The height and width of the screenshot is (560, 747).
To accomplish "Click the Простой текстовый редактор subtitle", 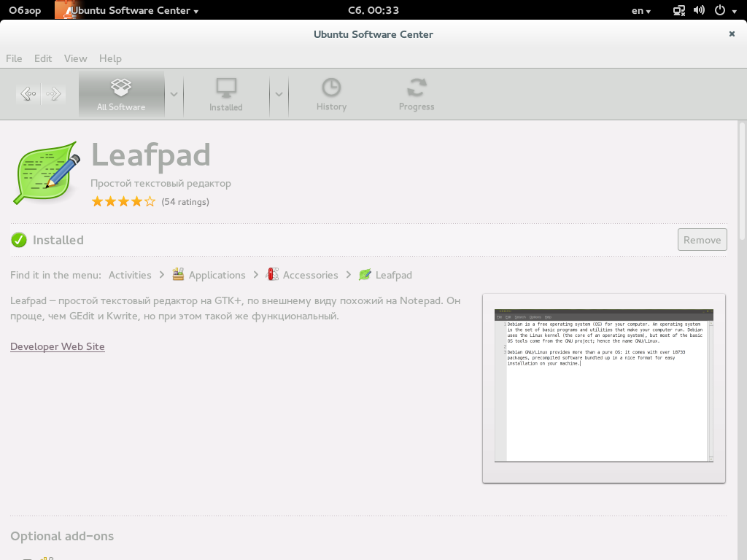I will coord(161,183).
